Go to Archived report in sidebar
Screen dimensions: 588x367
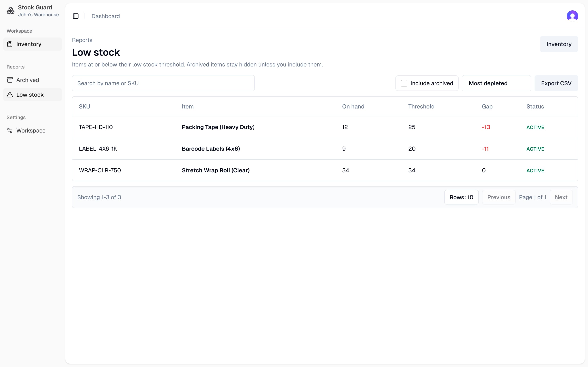pos(27,80)
